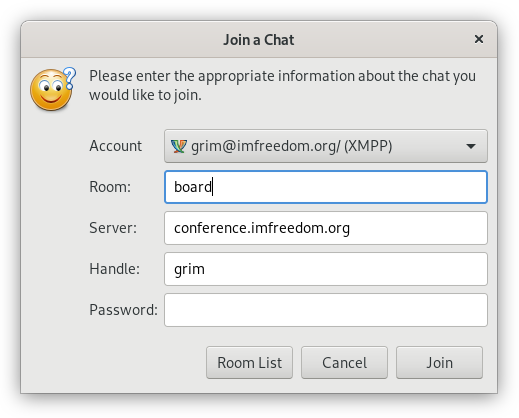
Task: Click the Room: label
Action: tap(110, 187)
